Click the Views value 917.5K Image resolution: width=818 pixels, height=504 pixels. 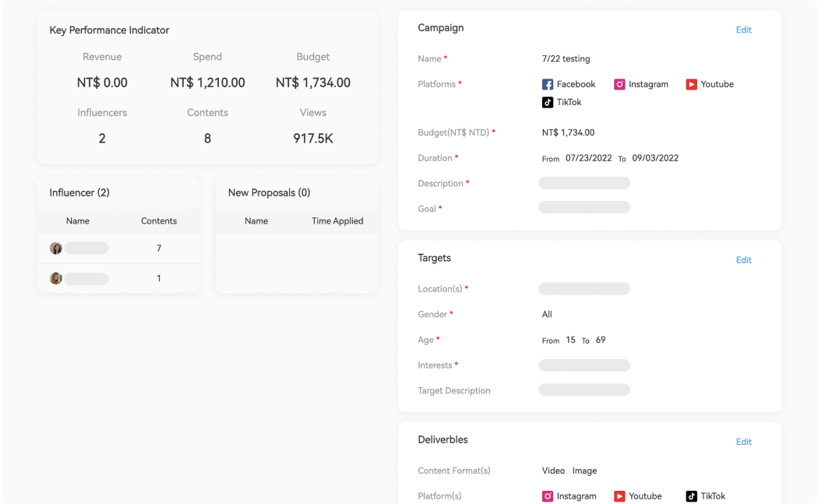pyautogui.click(x=313, y=139)
